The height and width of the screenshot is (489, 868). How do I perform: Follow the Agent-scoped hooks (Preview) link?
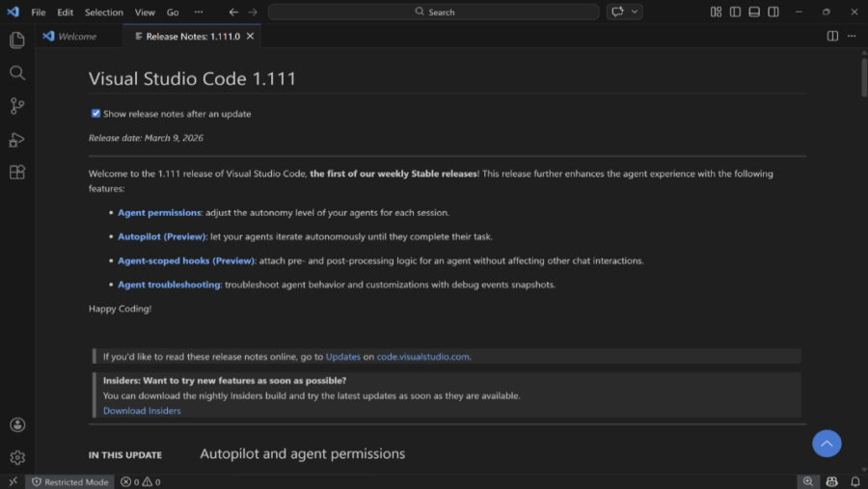click(x=186, y=260)
